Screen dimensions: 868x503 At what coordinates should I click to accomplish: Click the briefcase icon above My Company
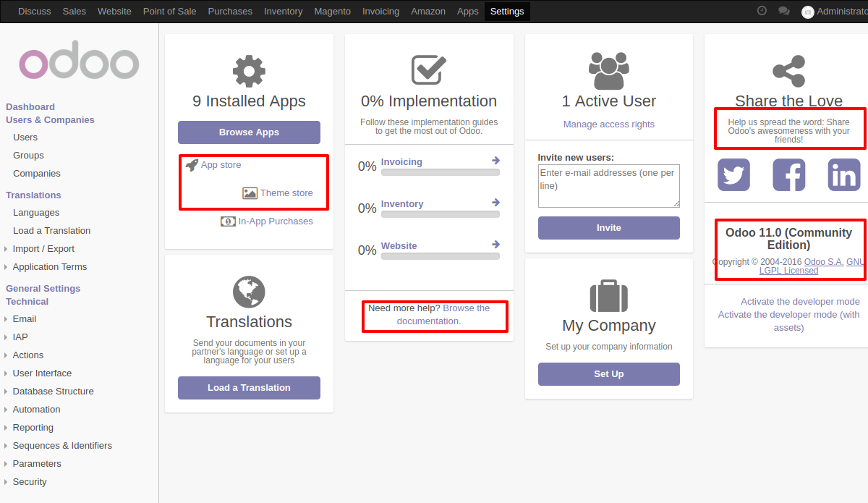pos(609,295)
